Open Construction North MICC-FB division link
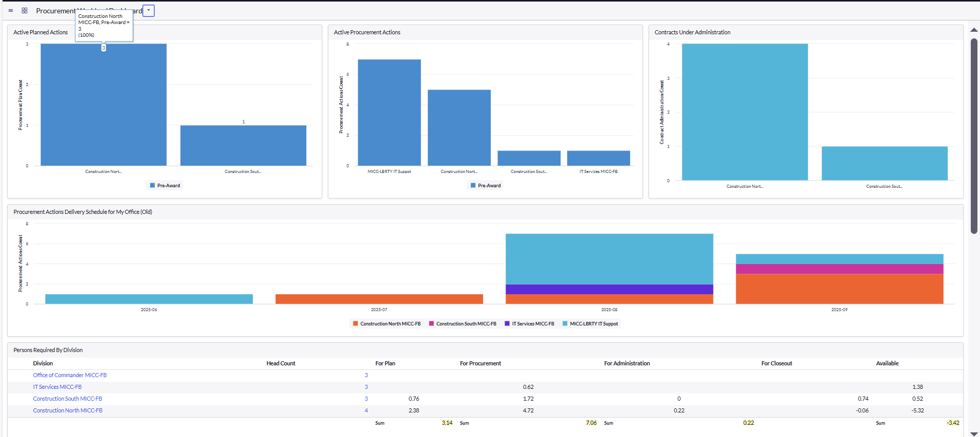 coord(68,411)
